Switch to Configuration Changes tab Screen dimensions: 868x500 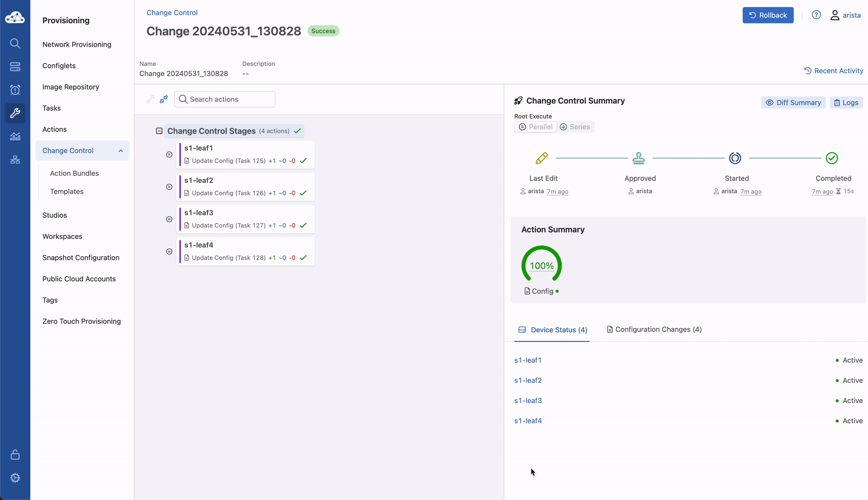pos(654,330)
